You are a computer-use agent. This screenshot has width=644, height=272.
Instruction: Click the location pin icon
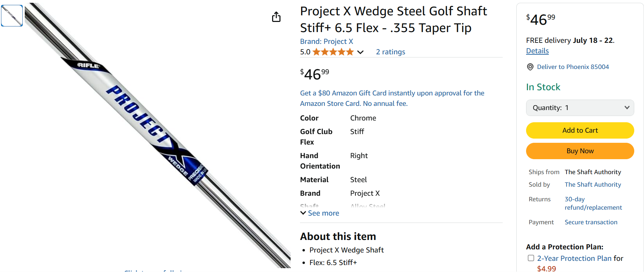(530, 67)
